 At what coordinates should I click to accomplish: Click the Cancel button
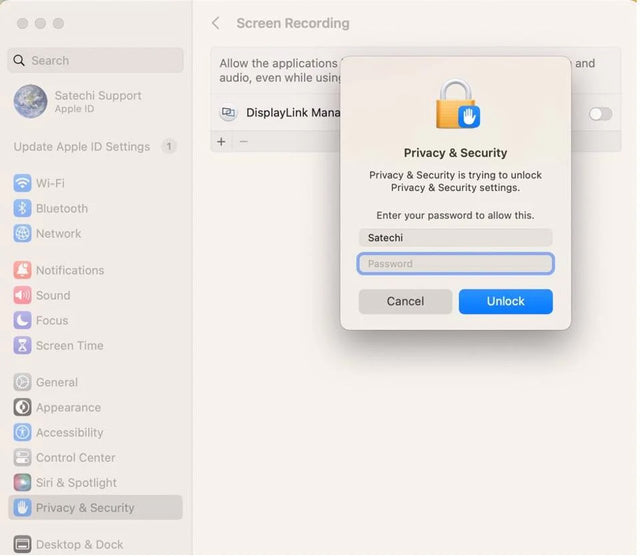[x=405, y=302]
